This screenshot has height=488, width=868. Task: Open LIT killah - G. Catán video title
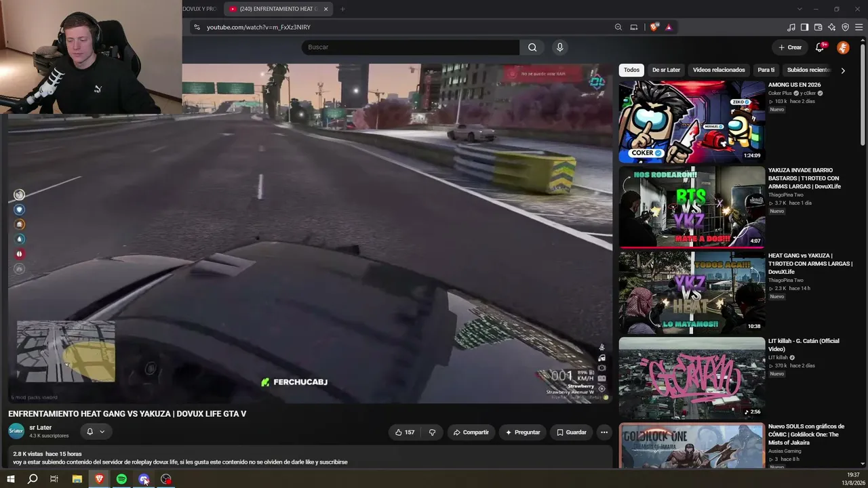(804, 345)
